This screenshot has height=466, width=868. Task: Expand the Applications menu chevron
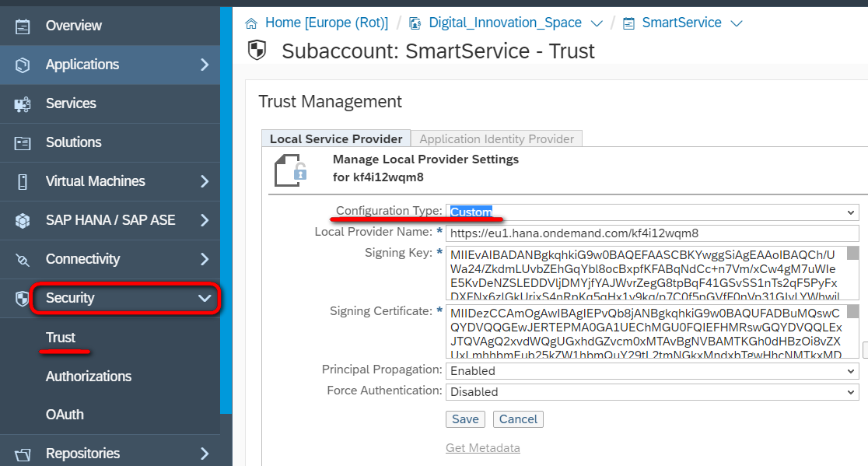tap(205, 65)
